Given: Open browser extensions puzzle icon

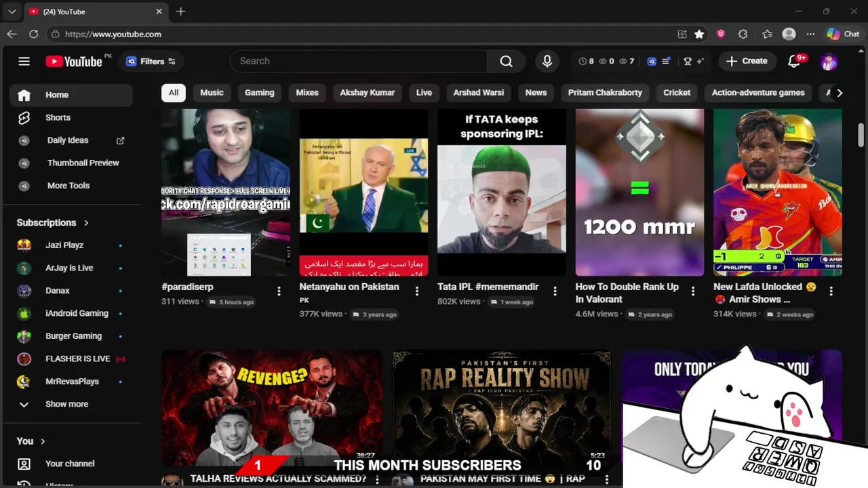Looking at the screenshot, I should coord(743,34).
